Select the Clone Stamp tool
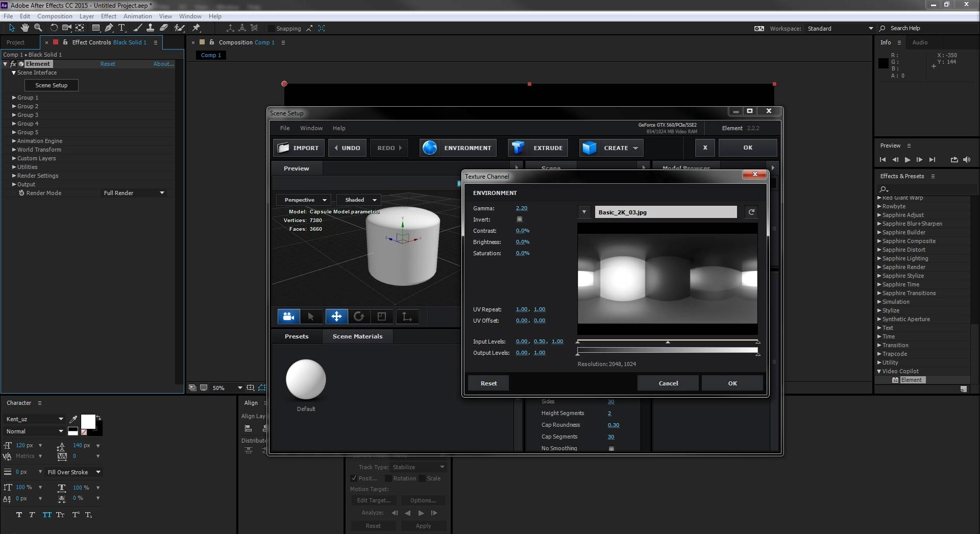The height and width of the screenshot is (534, 980). click(150, 28)
